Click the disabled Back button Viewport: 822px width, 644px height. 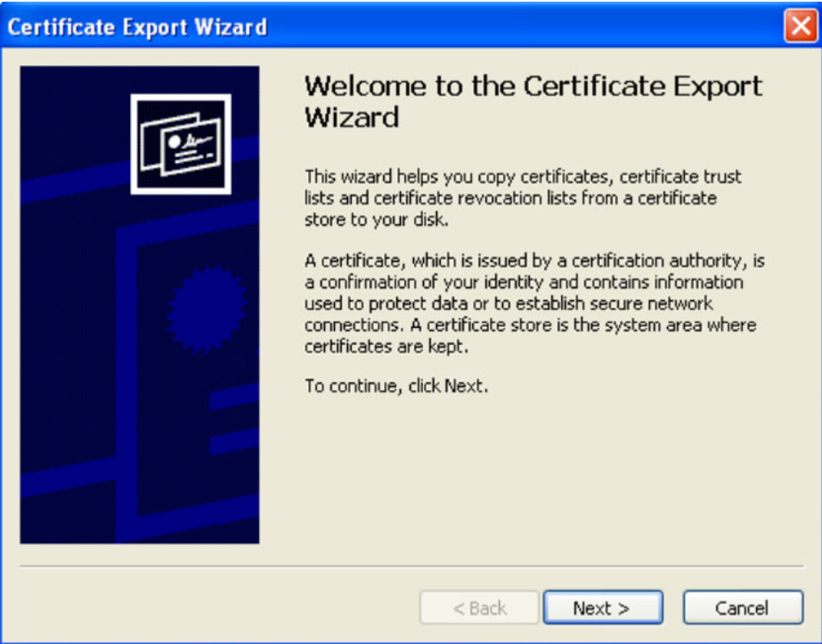point(478,607)
